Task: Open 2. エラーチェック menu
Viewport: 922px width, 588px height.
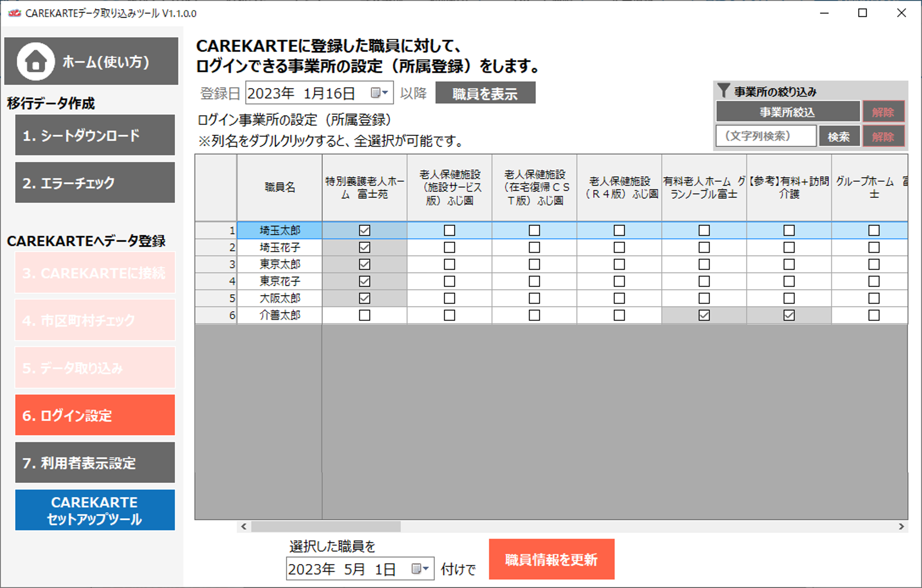Action: [x=95, y=183]
